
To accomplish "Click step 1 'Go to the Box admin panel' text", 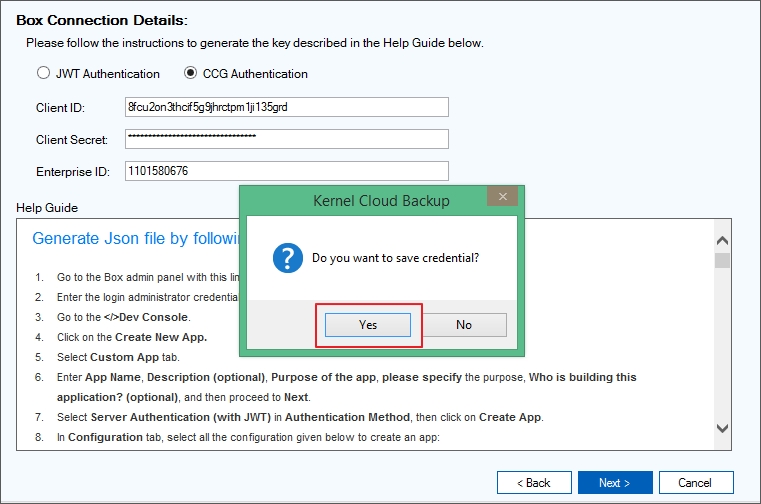I will coord(120,277).
